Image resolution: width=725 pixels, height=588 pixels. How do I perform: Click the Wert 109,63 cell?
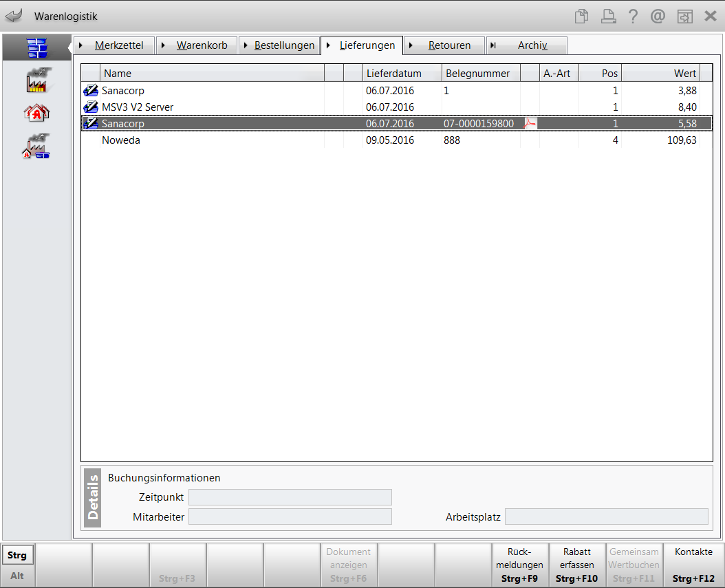(x=682, y=140)
